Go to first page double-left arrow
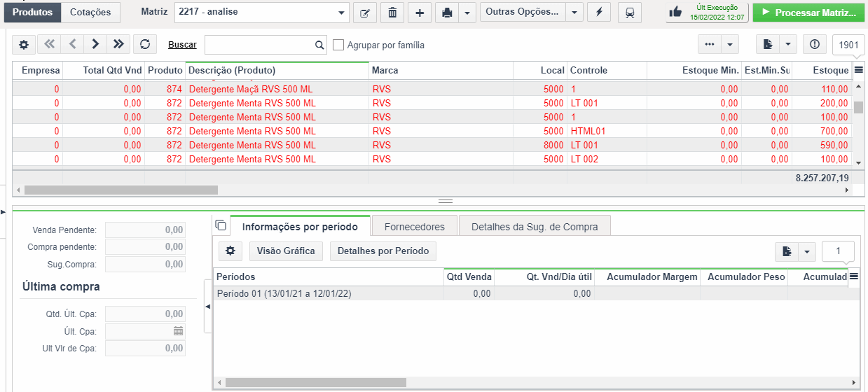Screen dimensions: 868x392 tap(48, 45)
